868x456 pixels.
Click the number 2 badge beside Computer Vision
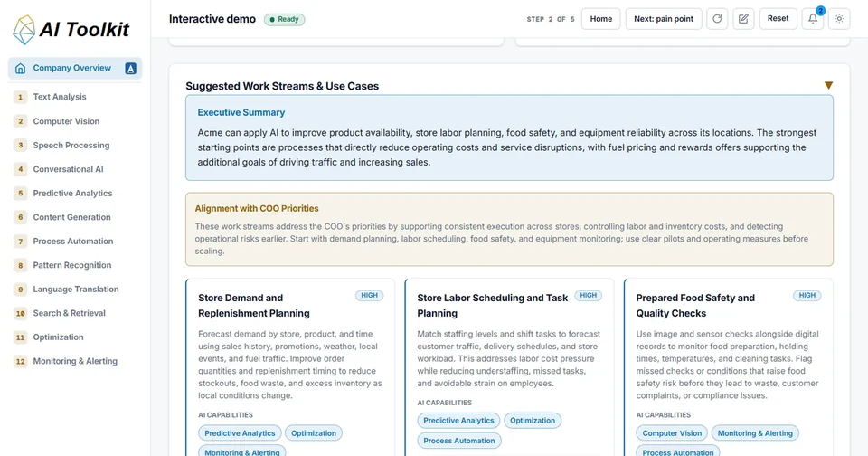tap(21, 121)
